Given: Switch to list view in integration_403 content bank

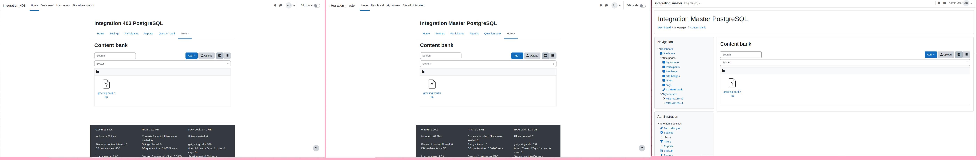Looking at the screenshot, I should tap(227, 56).
